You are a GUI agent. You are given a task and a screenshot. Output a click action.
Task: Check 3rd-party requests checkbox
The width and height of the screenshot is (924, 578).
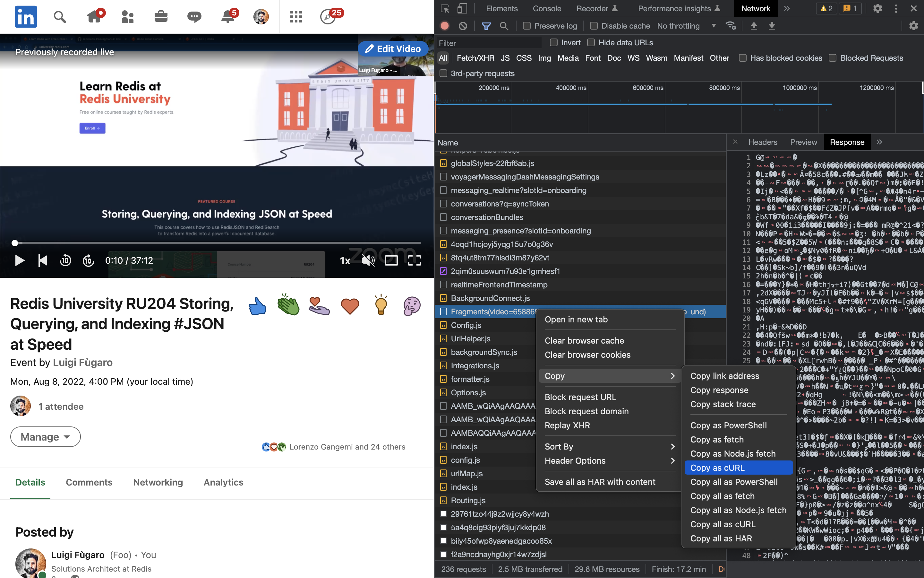443,74
